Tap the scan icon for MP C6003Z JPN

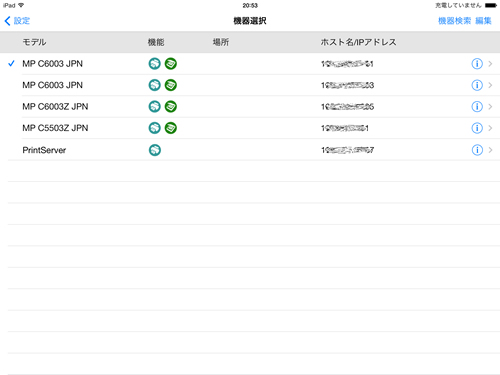[171, 107]
